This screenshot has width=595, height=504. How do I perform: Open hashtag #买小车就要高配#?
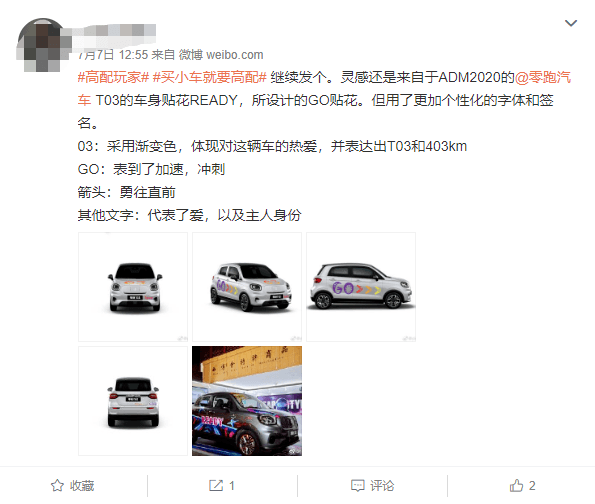point(209,77)
